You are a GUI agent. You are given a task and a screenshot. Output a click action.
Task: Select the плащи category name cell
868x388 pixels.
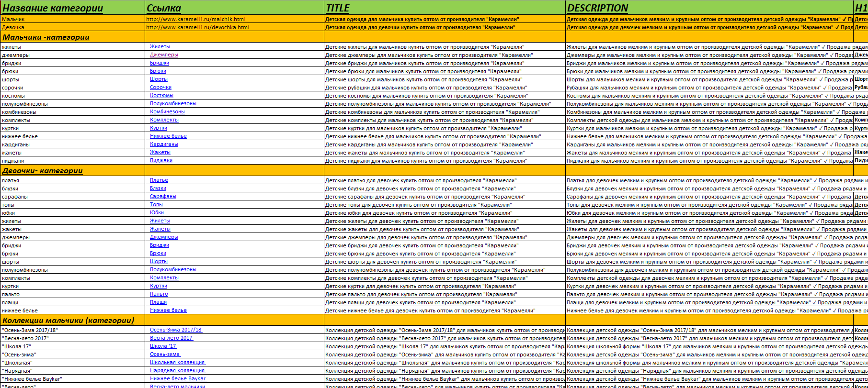pos(72,302)
